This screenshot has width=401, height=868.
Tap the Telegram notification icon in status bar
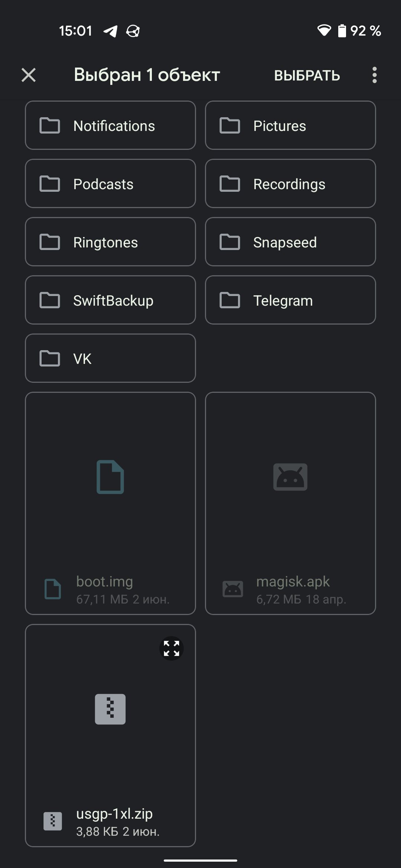tap(110, 31)
